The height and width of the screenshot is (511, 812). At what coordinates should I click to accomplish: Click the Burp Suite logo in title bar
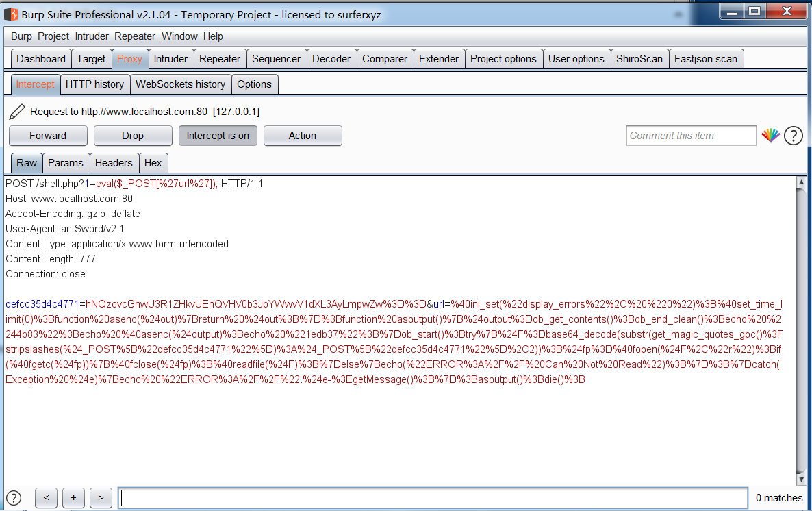click(x=11, y=14)
